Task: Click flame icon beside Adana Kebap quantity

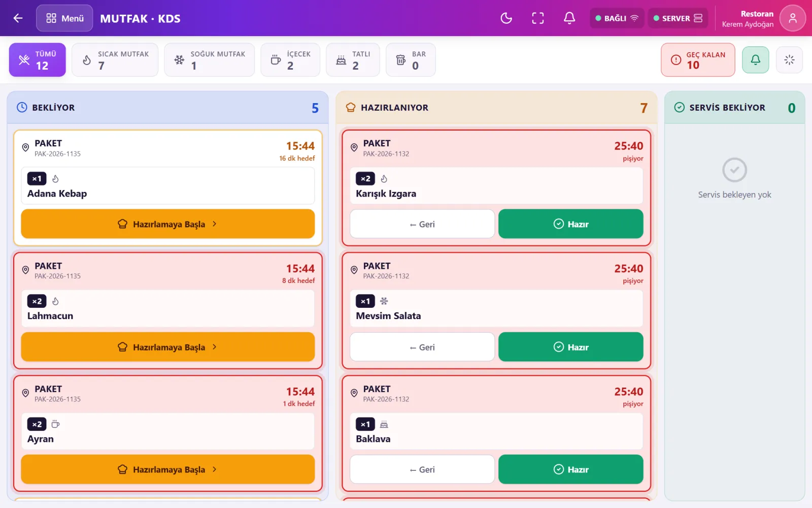Action: pyautogui.click(x=55, y=179)
